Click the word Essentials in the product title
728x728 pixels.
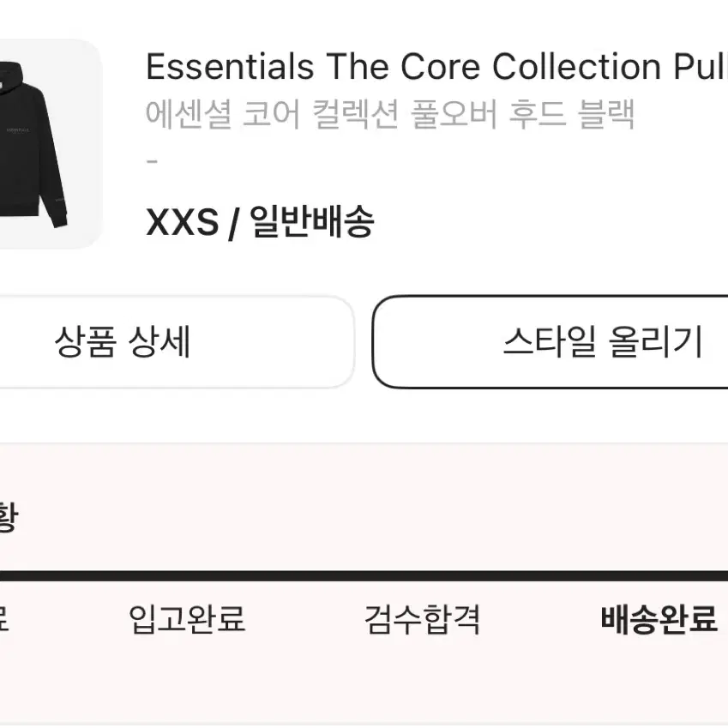pyautogui.click(x=231, y=66)
